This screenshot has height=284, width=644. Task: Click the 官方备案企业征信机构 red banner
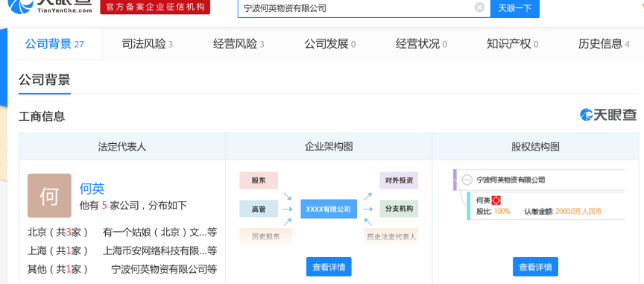click(155, 7)
